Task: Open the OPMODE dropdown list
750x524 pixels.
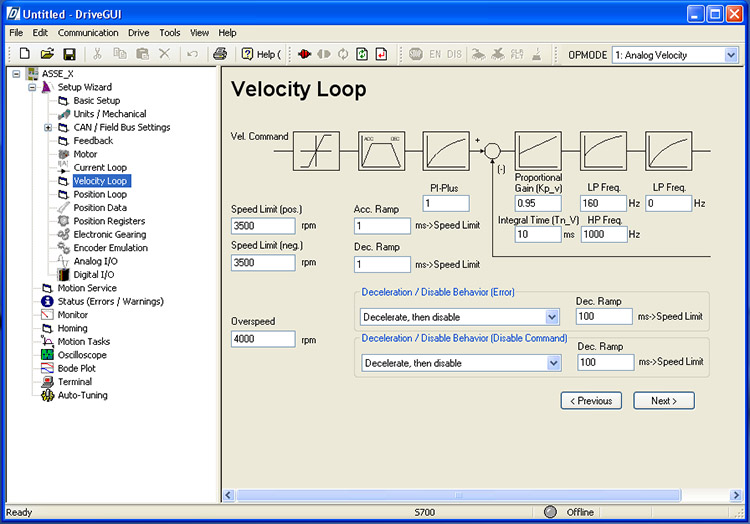Action: pos(731,55)
